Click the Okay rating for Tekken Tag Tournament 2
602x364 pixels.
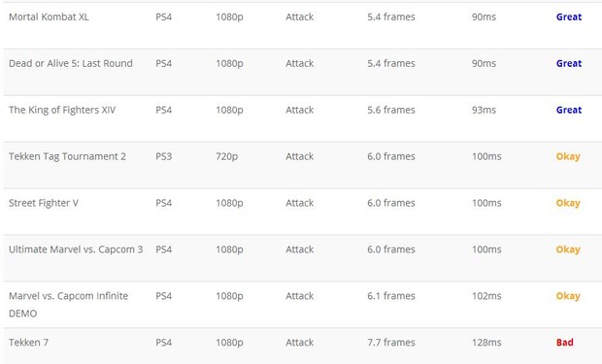point(568,156)
